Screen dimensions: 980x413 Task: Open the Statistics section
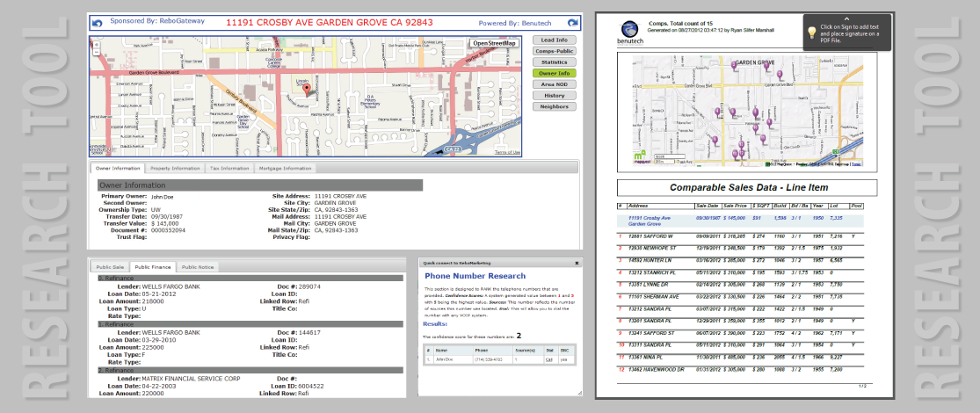(554, 62)
